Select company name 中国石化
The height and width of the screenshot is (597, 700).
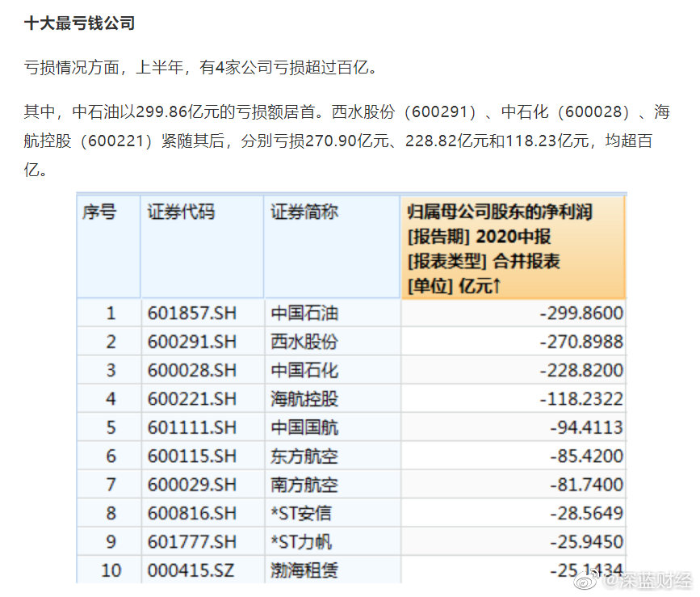304,371
